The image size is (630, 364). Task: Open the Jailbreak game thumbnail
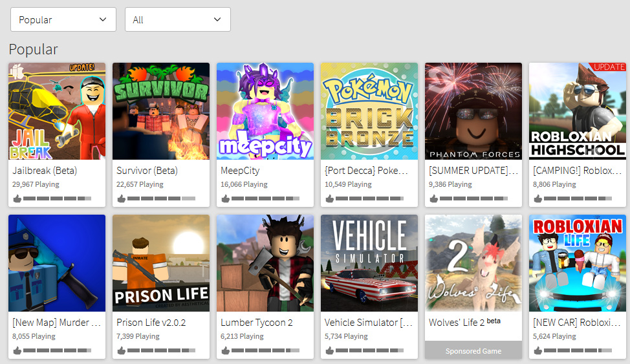tap(57, 111)
